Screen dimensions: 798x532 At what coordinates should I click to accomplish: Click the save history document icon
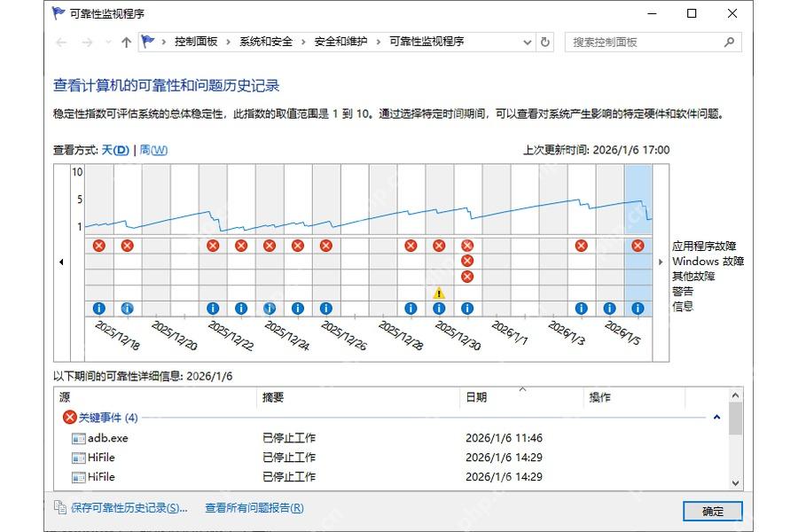60,507
